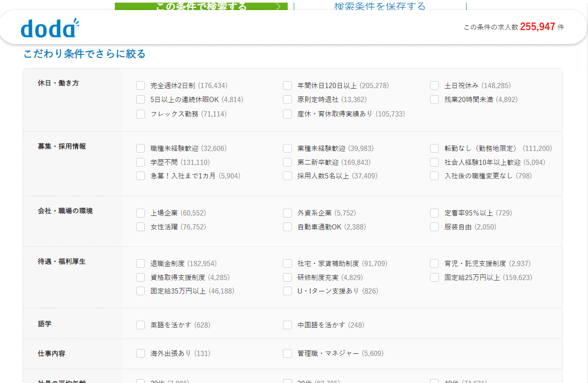Check 社宅・家賃補助制度 option
This screenshot has height=383, width=588.
coord(287,263)
